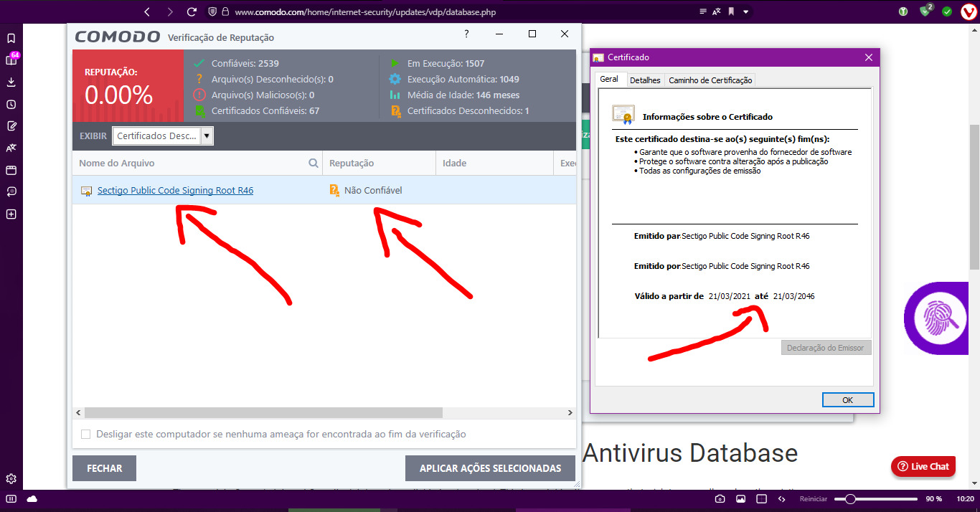Open extension with badge number 2
The image size is (980, 512).
926,11
